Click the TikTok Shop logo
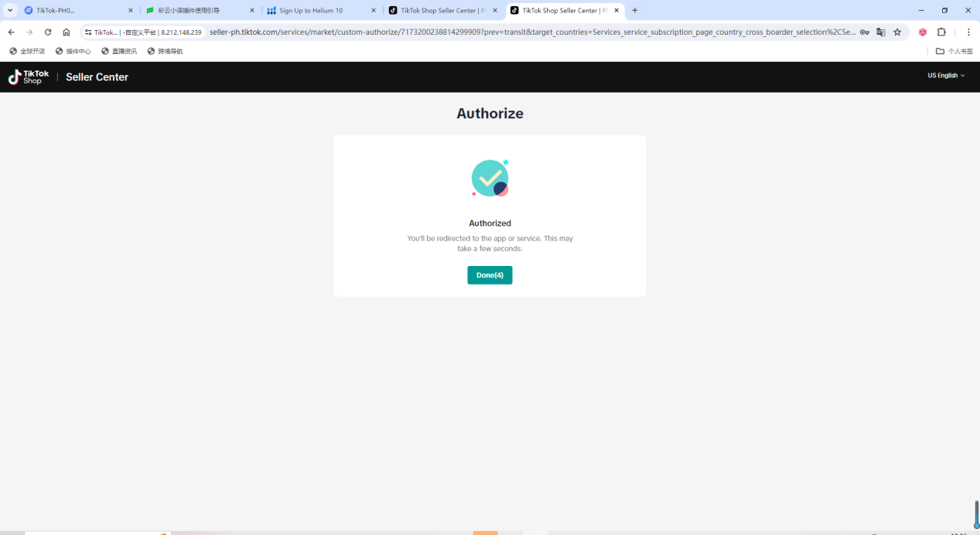The height and width of the screenshot is (535, 980). click(29, 77)
